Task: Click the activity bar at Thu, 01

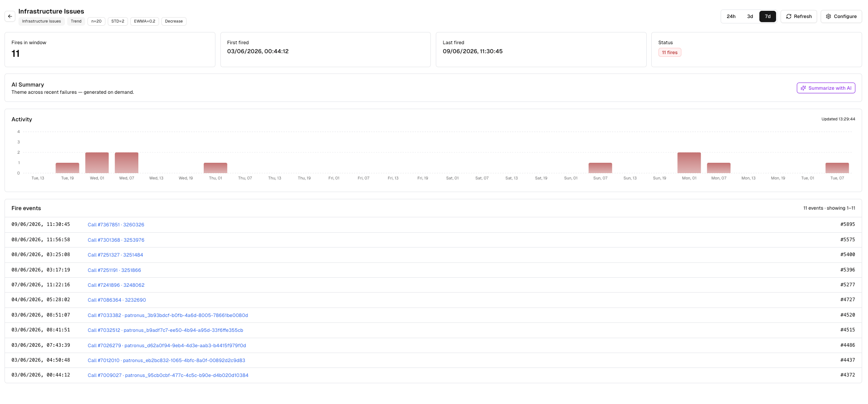Action: click(215, 168)
